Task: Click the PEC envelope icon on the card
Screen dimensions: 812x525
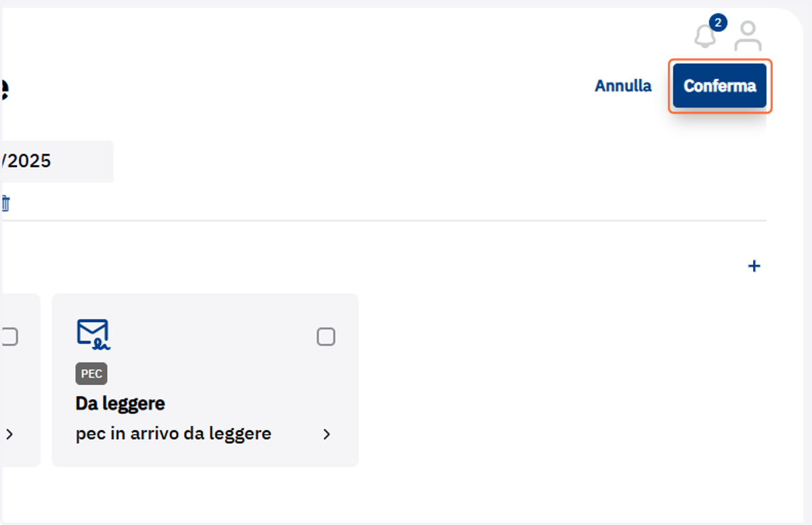Action: pyautogui.click(x=93, y=335)
